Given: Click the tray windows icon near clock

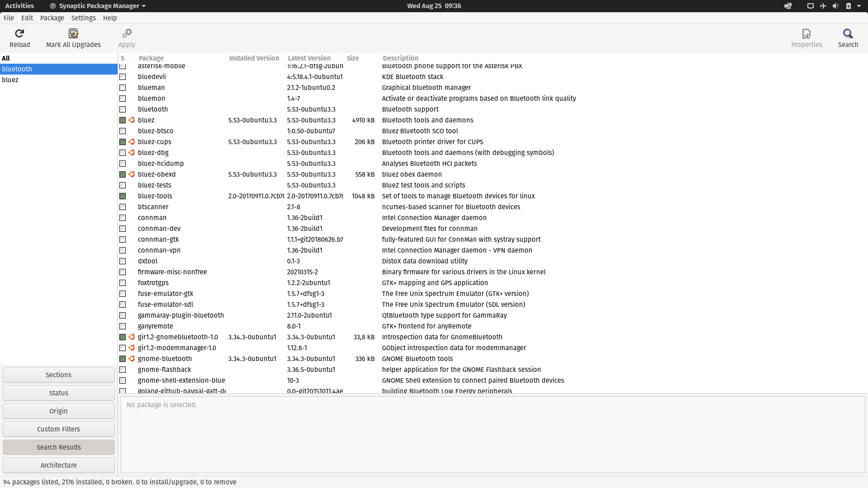Looking at the screenshot, I should (788, 6).
